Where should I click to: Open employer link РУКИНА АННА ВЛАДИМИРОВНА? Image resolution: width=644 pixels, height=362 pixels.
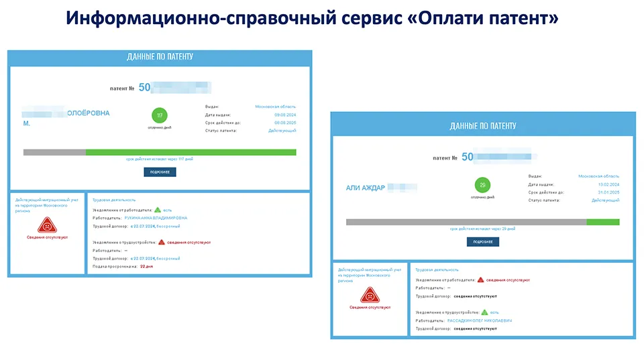(x=156, y=218)
